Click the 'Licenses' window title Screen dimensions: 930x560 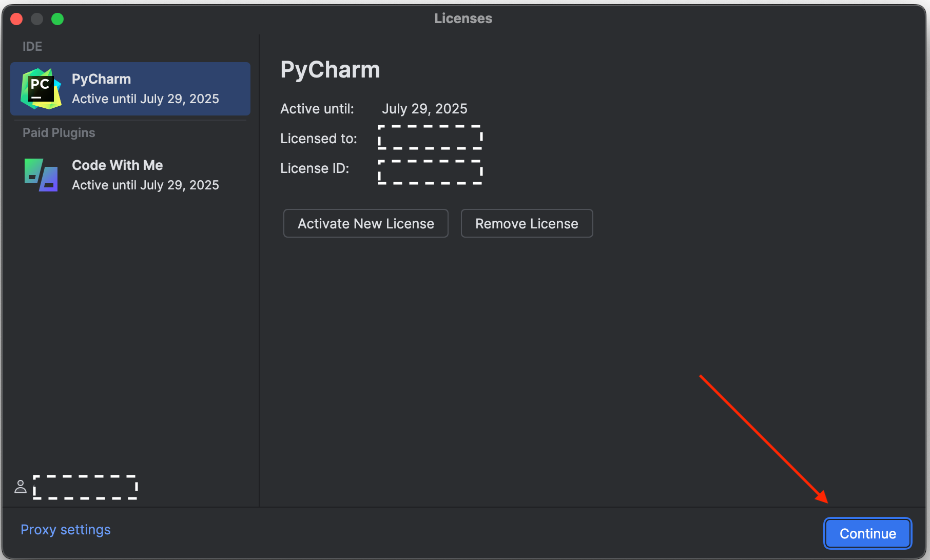[463, 18]
